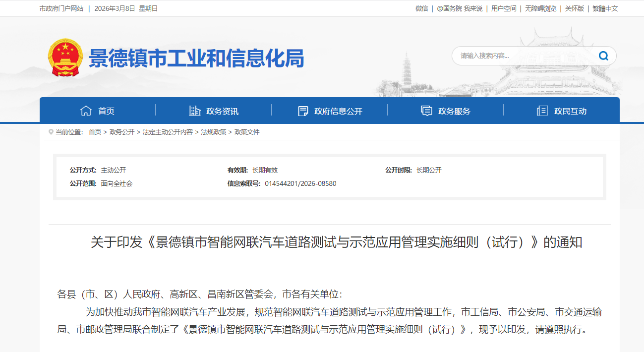
Task: Click the magnifier search icon
Action: pyautogui.click(x=603, y=56)
